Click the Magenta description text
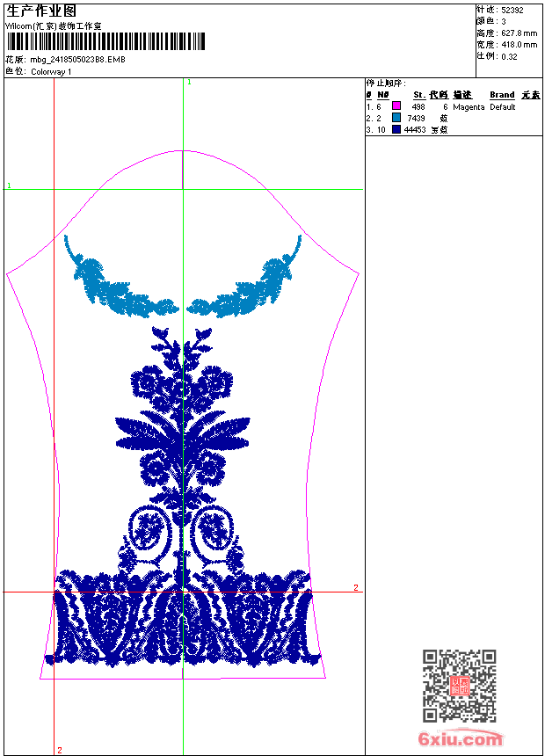Screen dimensions: 545x756 469,107
